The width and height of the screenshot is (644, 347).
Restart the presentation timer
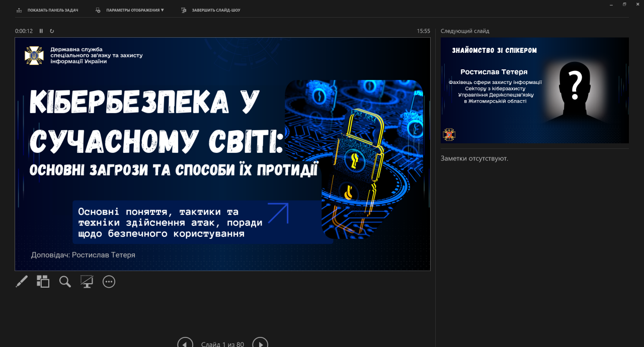pyautogui.click(x=52, y=31)
